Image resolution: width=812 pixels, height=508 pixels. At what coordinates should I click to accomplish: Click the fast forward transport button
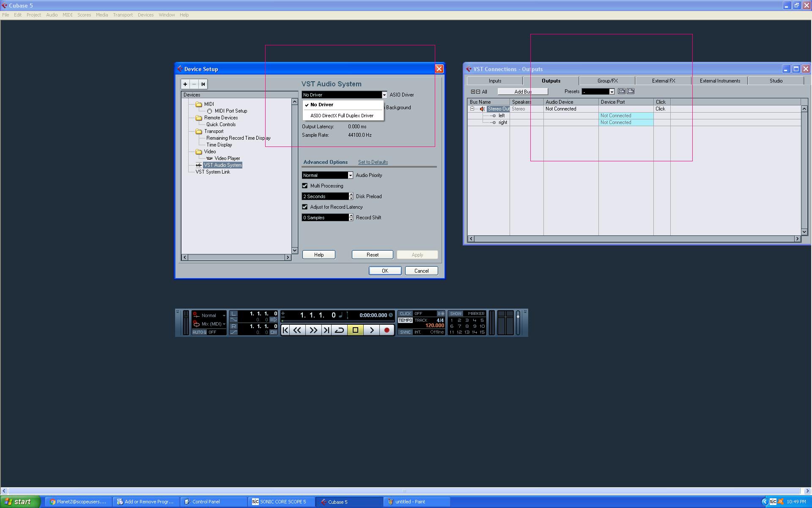click(x=313, y=330)
